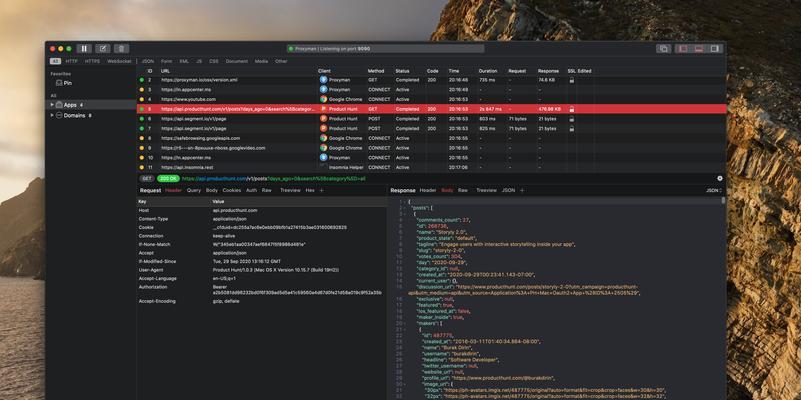Open the JSON format dropdown in Response panel
Image resolution: width=801 pixels, height=400 pixels.
click(714, 190)
